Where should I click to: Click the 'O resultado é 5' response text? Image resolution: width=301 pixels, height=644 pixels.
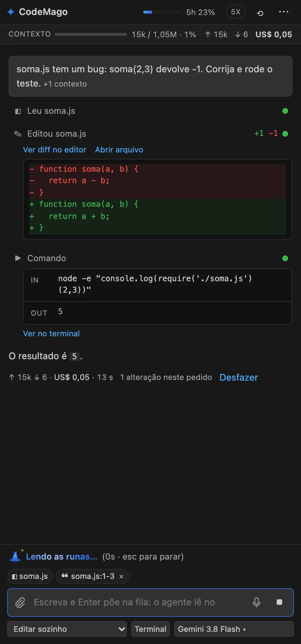click(46, 356)
